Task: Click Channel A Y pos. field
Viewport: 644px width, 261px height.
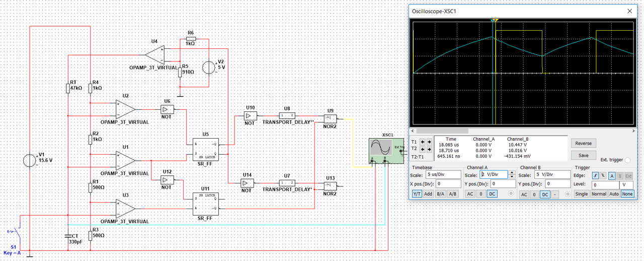Action: [x=503, y=184]
